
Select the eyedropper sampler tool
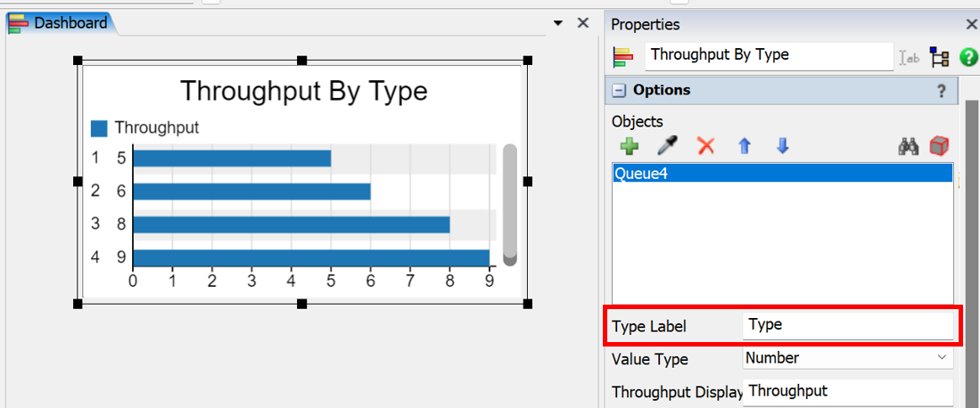[x=667, y=146]
